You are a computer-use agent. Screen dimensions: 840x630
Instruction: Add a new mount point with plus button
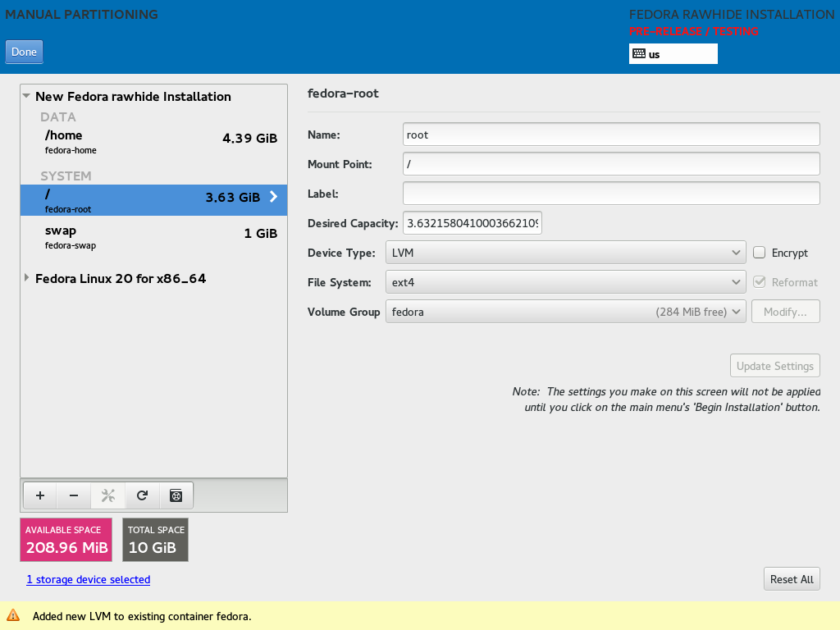(x=39, y=495)
